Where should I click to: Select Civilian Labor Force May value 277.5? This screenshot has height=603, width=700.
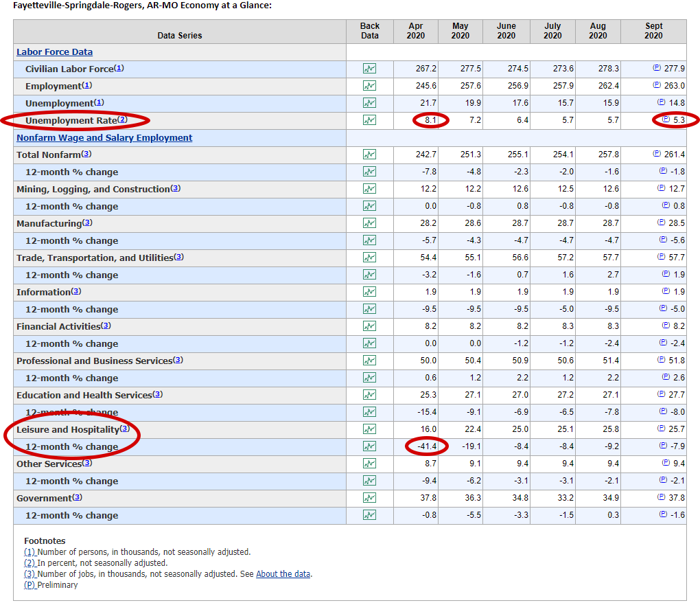point(471,69)
